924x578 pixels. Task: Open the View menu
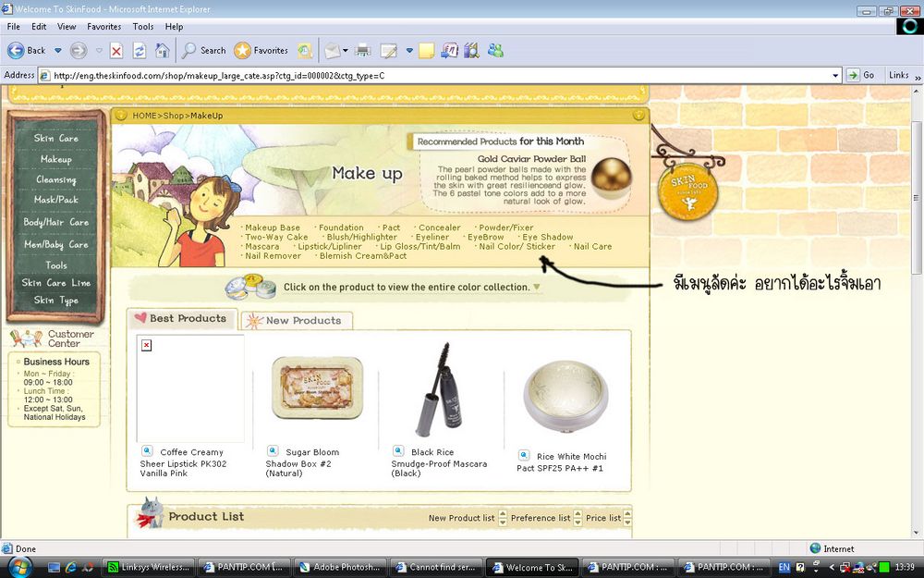67,27
